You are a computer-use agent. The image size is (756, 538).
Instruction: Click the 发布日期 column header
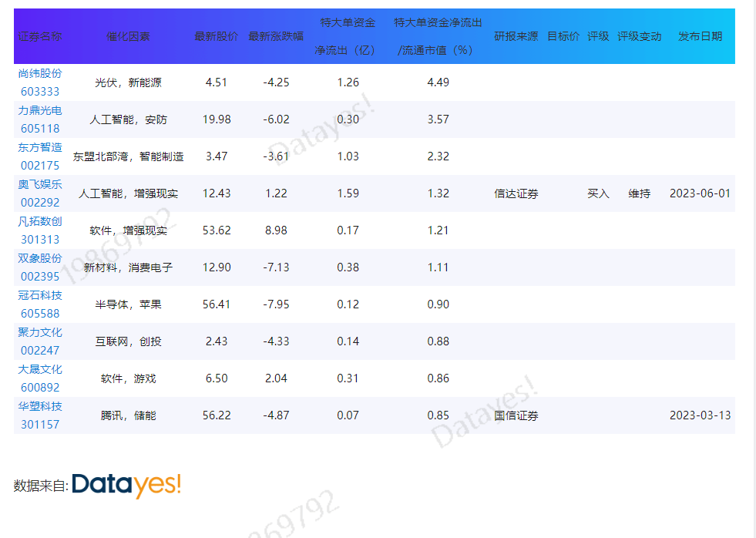click(x=700, y=36)
